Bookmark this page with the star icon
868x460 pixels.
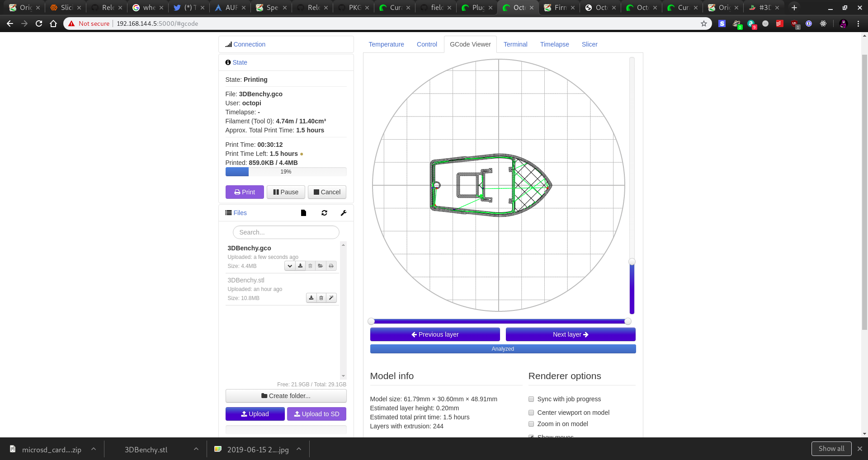[704, 23]
